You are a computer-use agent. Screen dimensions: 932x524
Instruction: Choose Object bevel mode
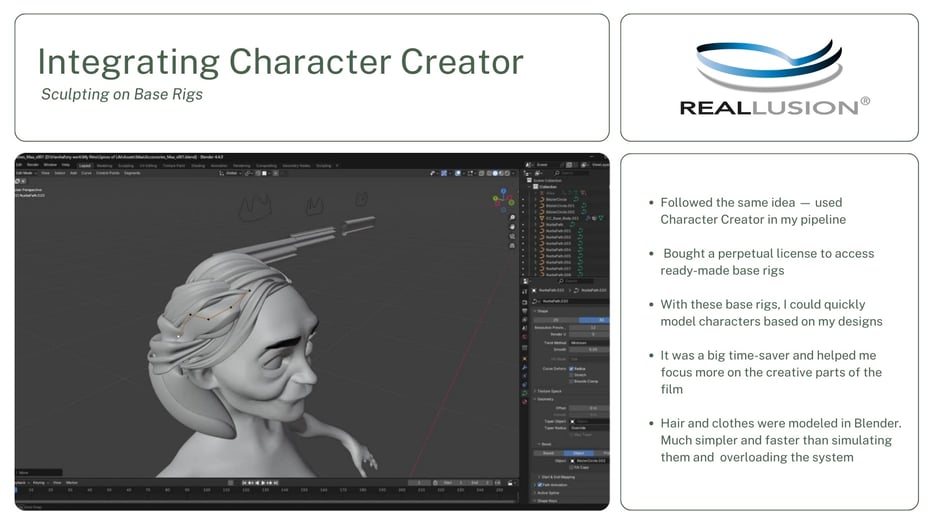[578, 453]
